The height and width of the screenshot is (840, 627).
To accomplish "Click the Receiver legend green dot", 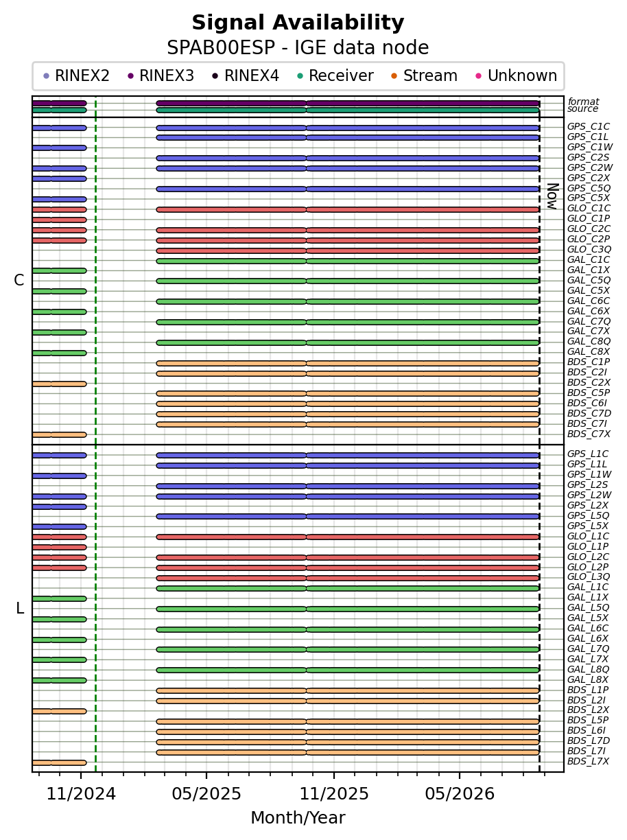I will pyautogui.click(x=300, y=76).
